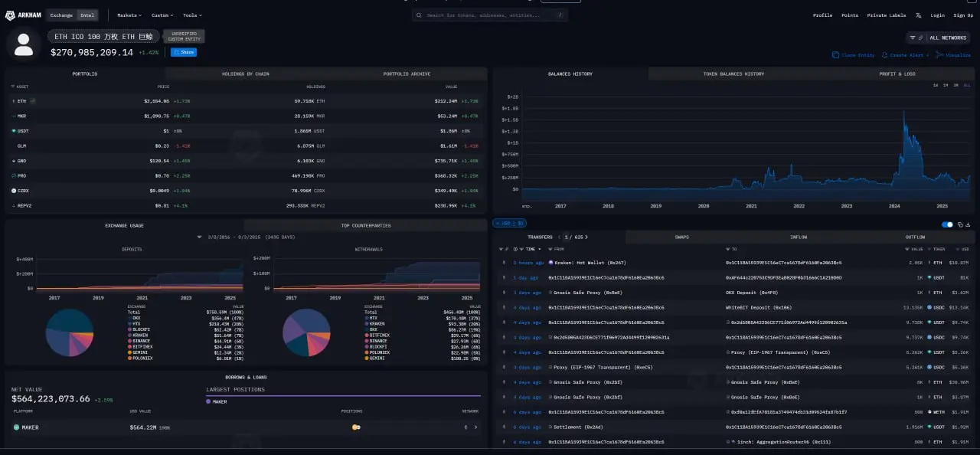This screenshot has height=455, width=980.
Task: Switch to Token Balances History tab
Action: click(733, 74)
